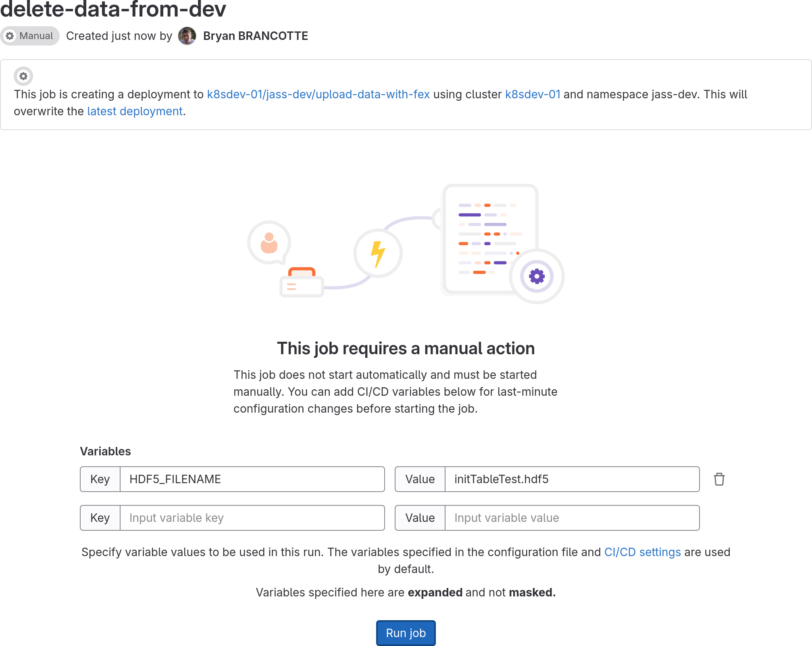The image size is (812, 646).
Task: Click the Bryan BRANCOTTE author name
Action: [x=255, y=36]
